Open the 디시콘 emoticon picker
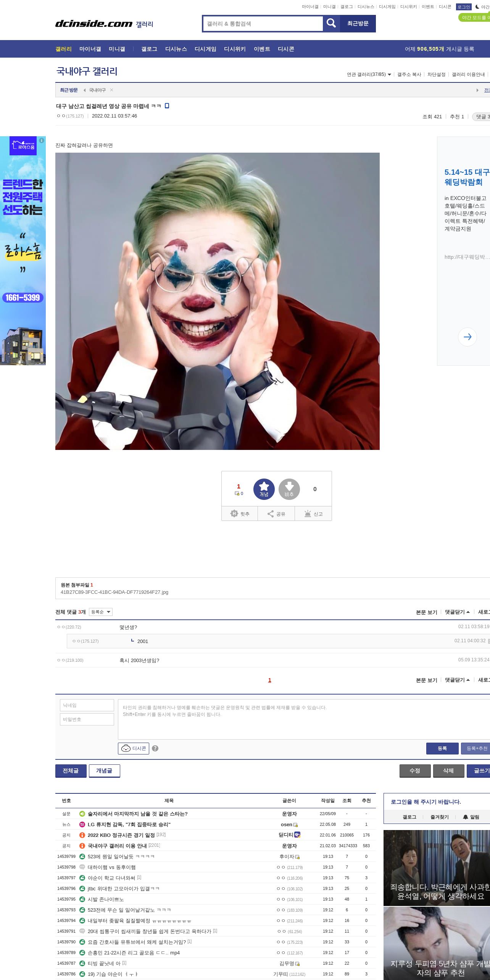This screenshot has width=490, height=980. (x=134, y=748)
